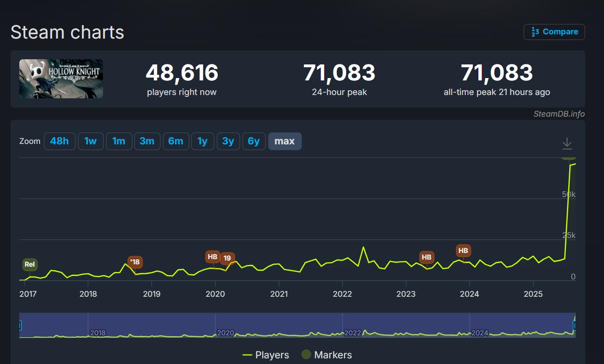Screen dimensions: 604x364
Task: Switch zoom to 1m
Action: (119, 141)
